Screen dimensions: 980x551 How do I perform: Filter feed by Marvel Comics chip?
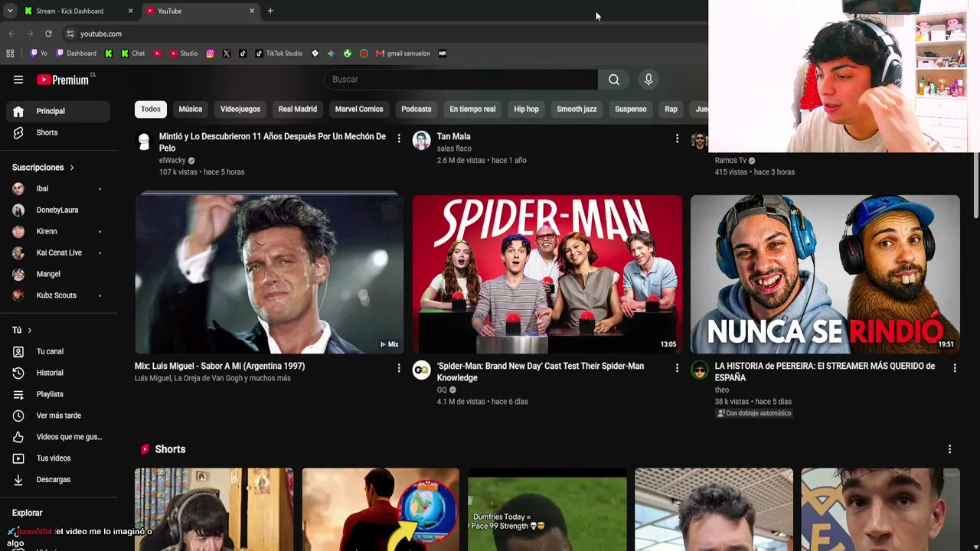coord(359,109)
